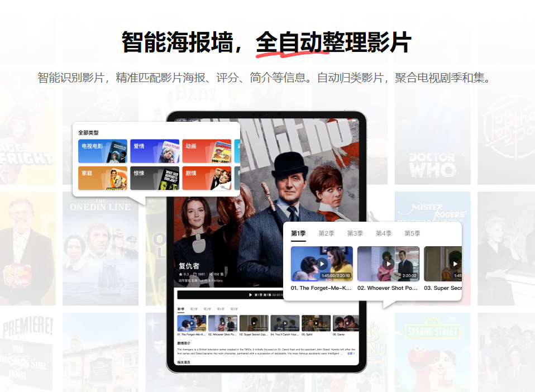Open the 电视电影 genre card
The image size is (535, 392).
[x=103, y=151]
